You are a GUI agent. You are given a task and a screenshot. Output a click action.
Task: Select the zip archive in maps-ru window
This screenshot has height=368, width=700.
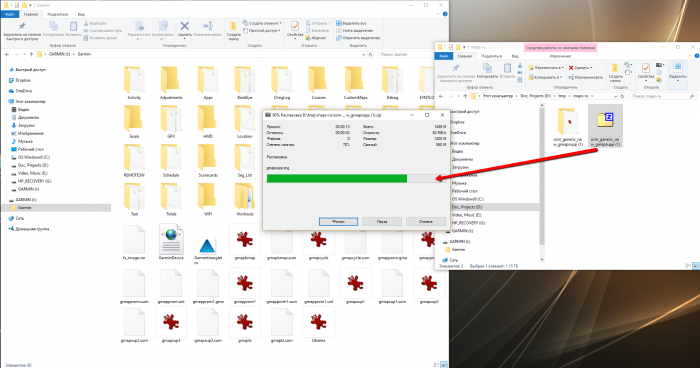(x=605, y=126)
